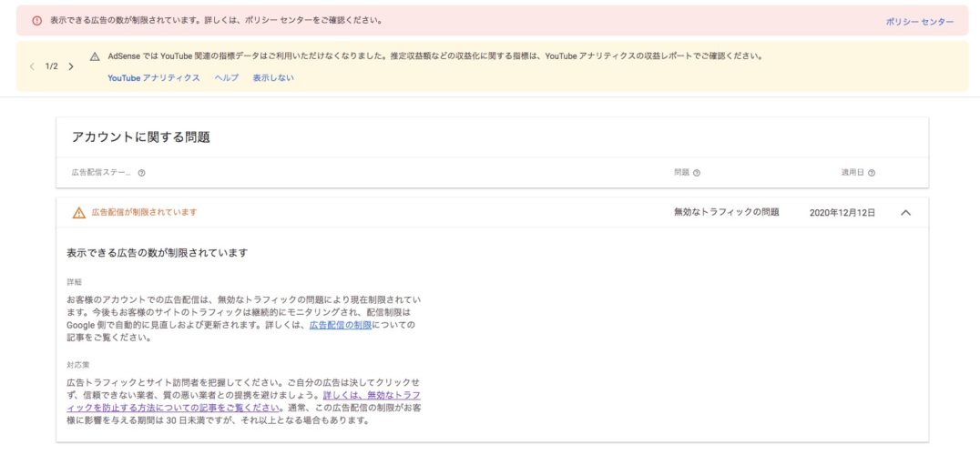The height and width of the screenshot is (455, 980).
Task: Open the 広告配信の制限 article link
Action: [341, 325]
